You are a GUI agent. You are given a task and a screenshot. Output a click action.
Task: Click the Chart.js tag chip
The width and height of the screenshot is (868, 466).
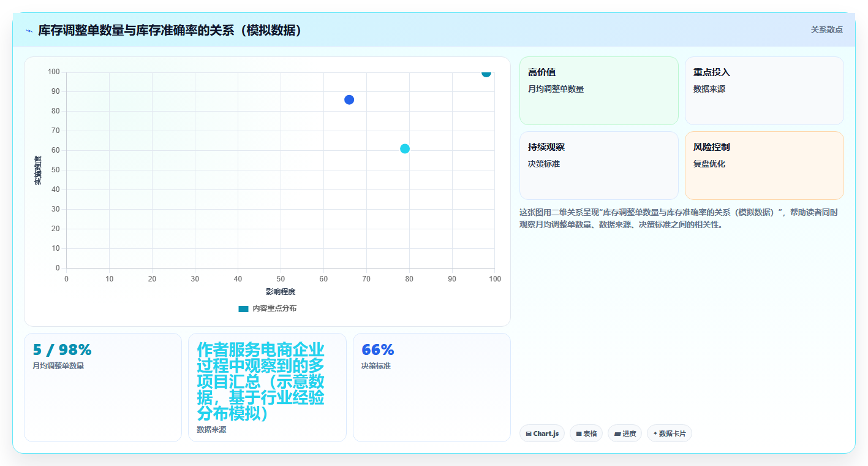[x=542, y=434]
